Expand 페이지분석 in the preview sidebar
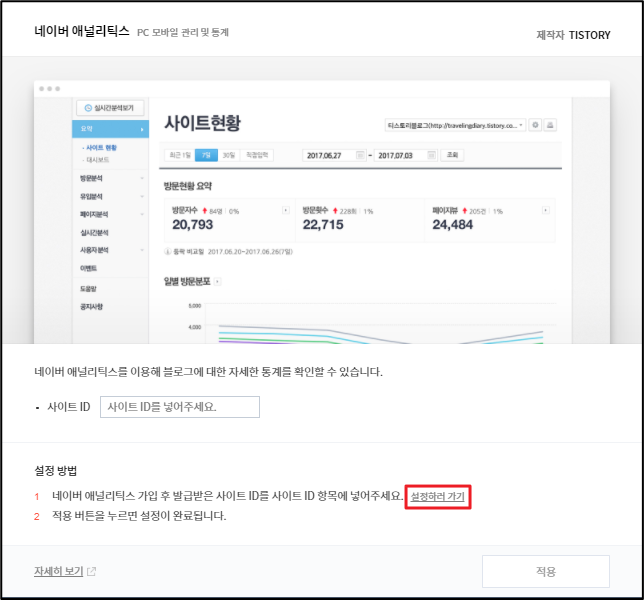 110,214
